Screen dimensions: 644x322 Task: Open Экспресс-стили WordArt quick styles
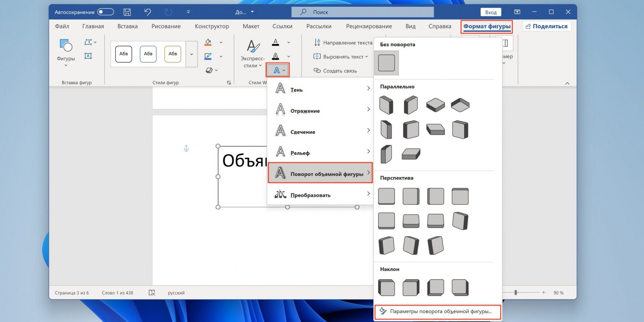click(252, 54)
